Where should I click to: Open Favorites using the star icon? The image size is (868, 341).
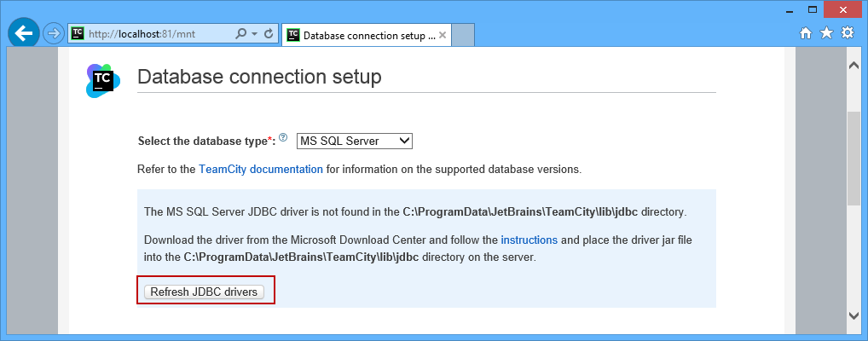coord(826,33)
